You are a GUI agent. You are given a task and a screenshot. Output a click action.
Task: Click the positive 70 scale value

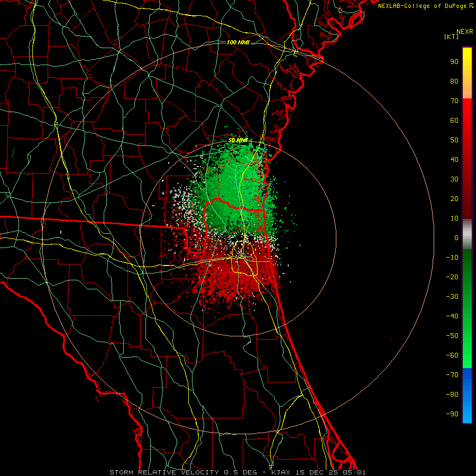(x=454, y=101)
